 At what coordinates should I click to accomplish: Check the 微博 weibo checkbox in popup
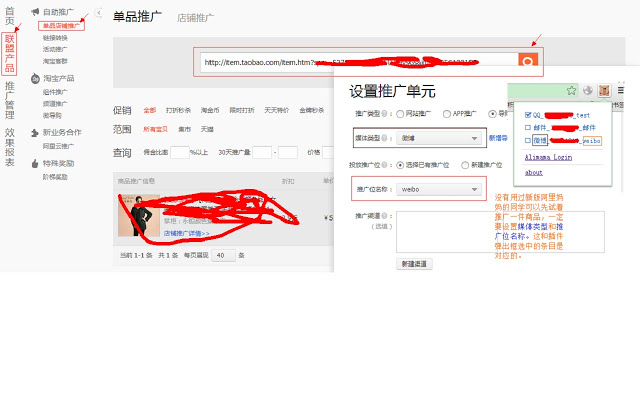point(528,140)
